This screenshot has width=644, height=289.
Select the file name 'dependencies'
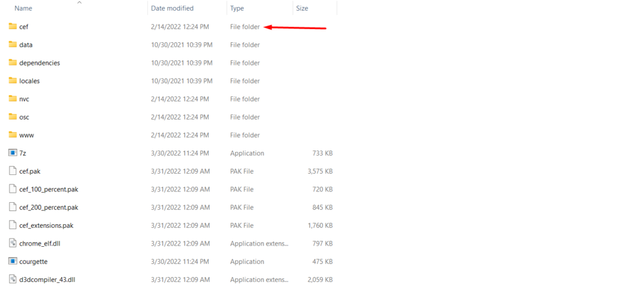[40, 63]
